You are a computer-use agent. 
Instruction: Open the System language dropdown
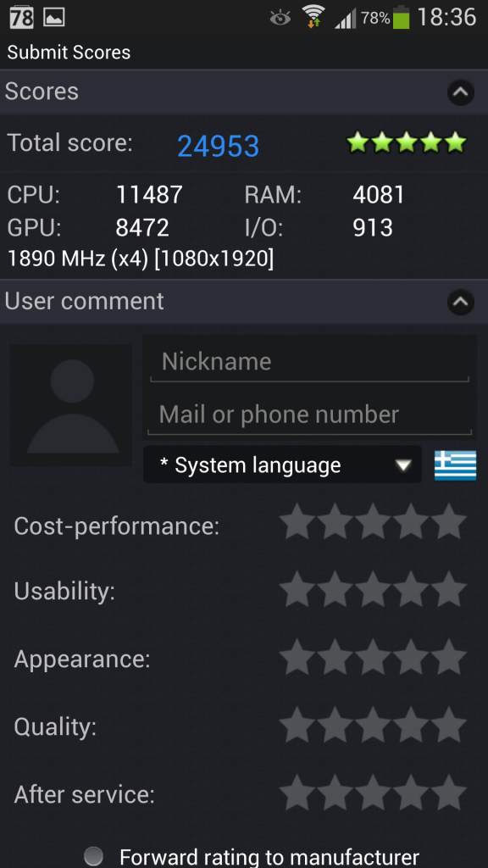pyautogui.click(x=282, y=465)
